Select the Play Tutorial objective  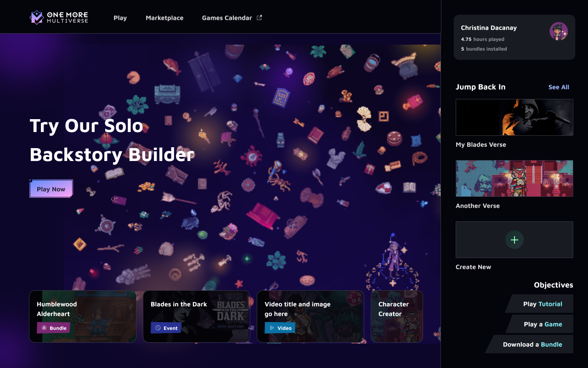539,304
